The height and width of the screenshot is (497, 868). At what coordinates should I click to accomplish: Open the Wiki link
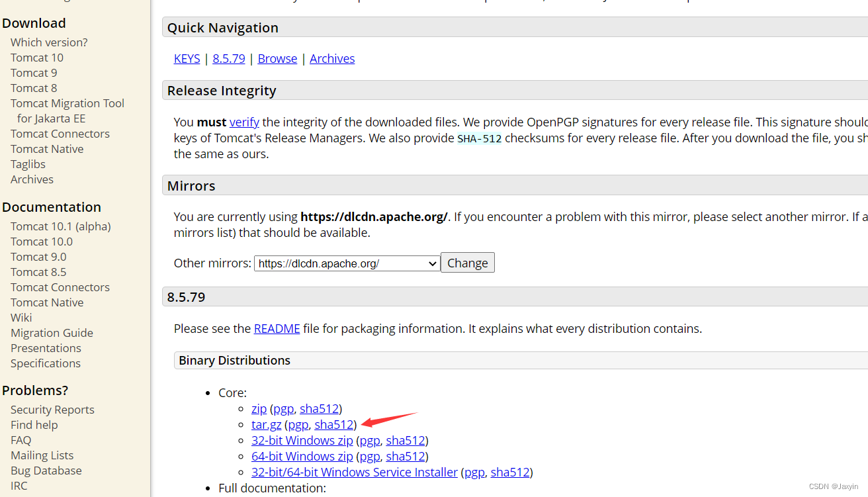[x=21, y=318]
